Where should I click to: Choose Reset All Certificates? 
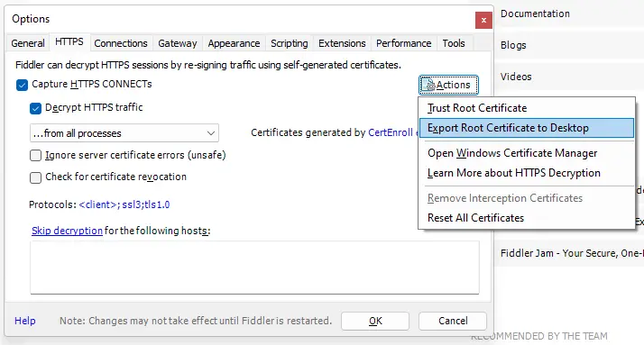(x=527, y=218)
